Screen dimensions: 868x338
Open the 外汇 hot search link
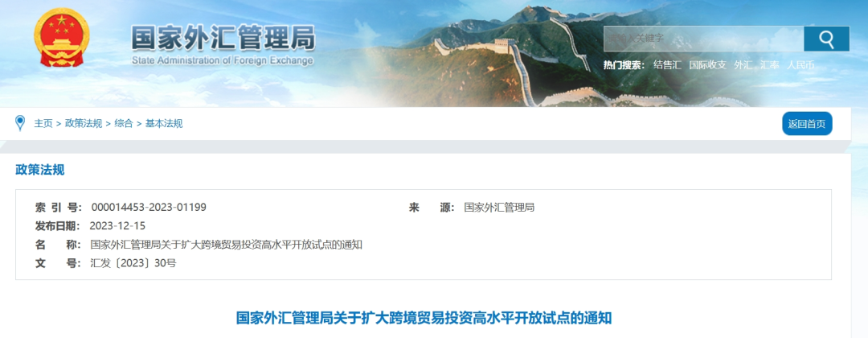point(743,65)
